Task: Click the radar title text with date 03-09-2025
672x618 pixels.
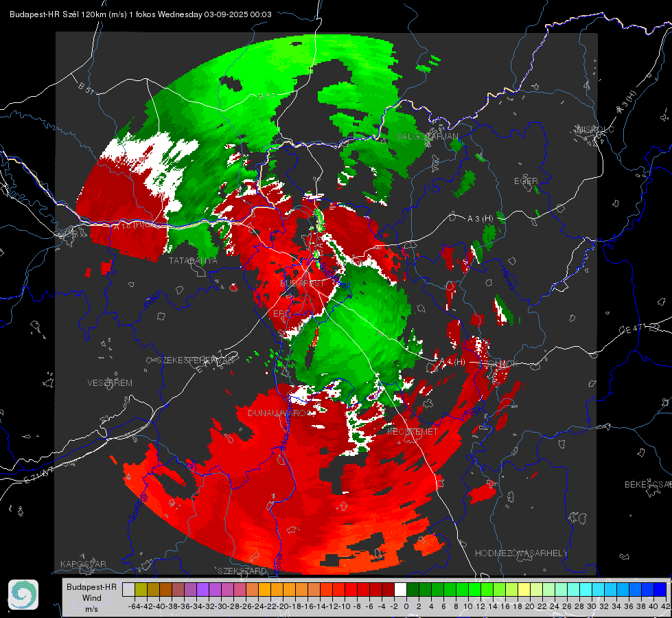Action: point(141,14)
